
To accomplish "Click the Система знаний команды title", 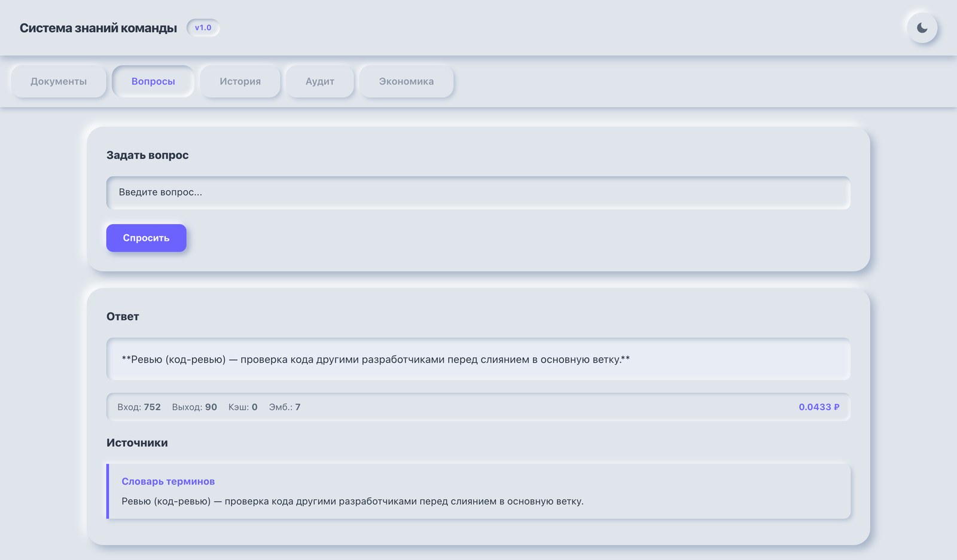I will (x=98, y=28).
